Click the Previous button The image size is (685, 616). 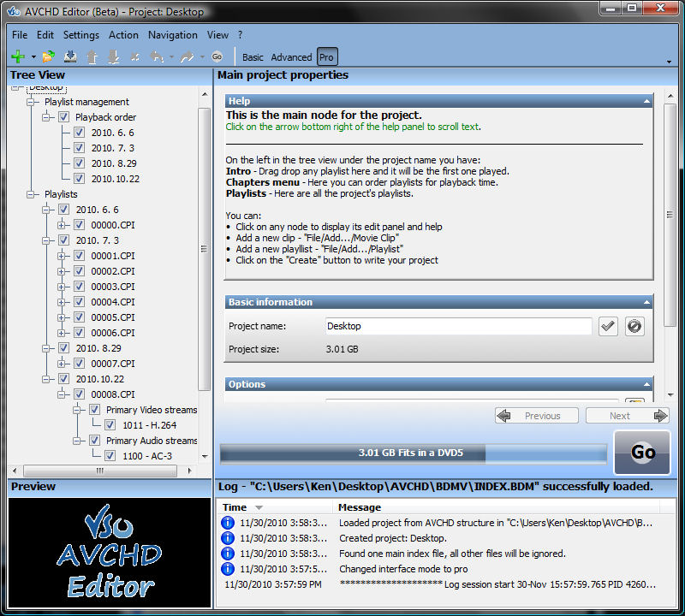[537, 416]
